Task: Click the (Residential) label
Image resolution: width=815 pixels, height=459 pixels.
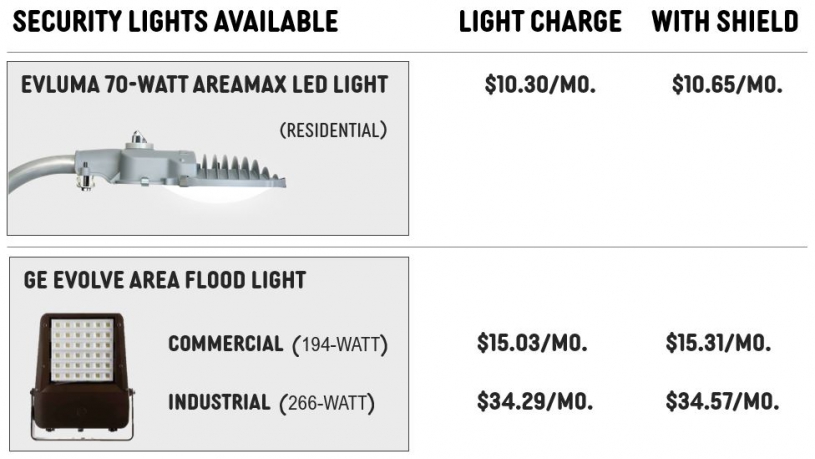Action: tap(333, 130)
